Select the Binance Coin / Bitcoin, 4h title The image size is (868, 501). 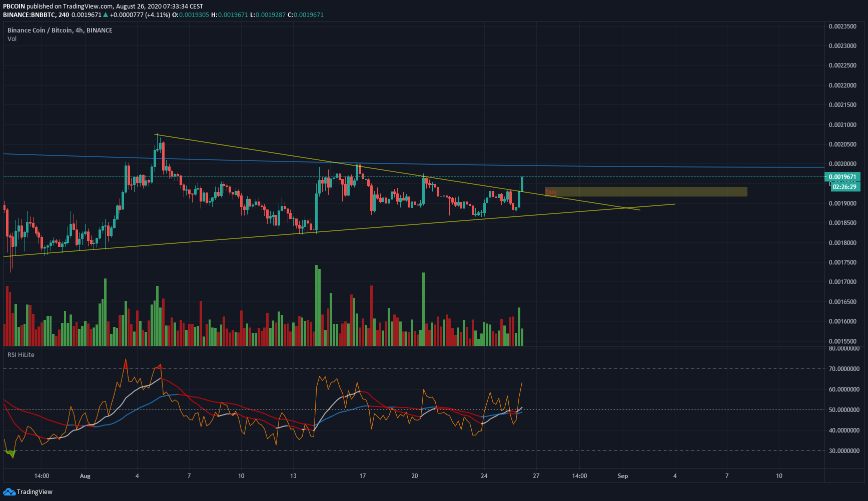60,30
